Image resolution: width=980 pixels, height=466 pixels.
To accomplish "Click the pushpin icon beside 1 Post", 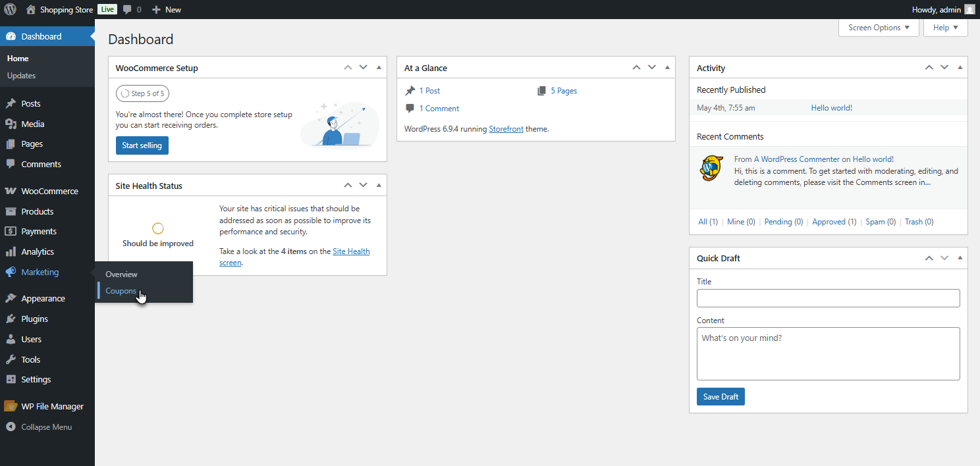I will click(410, 91).
